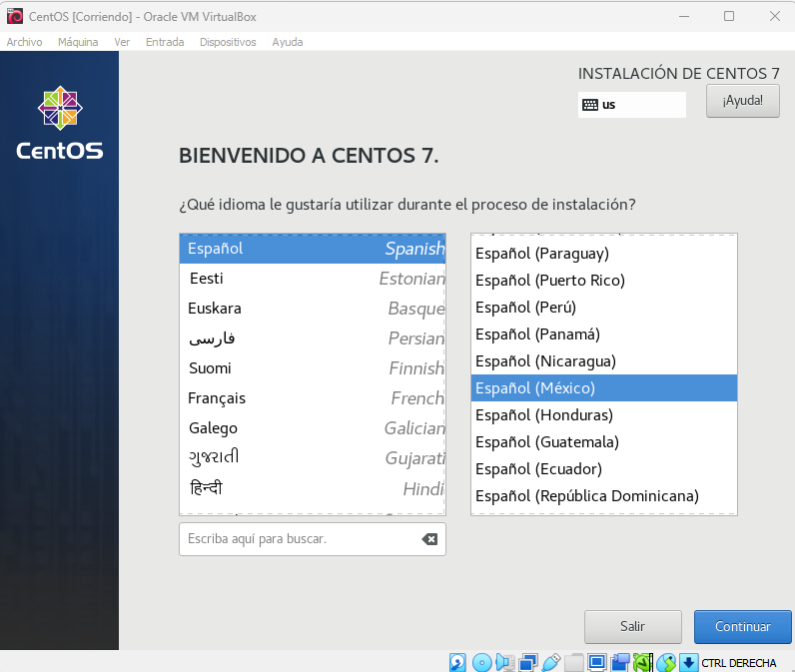795x672 pixels.
Task: Select the Persian language row
Action: pyautogui.click(x=313, y=338)
